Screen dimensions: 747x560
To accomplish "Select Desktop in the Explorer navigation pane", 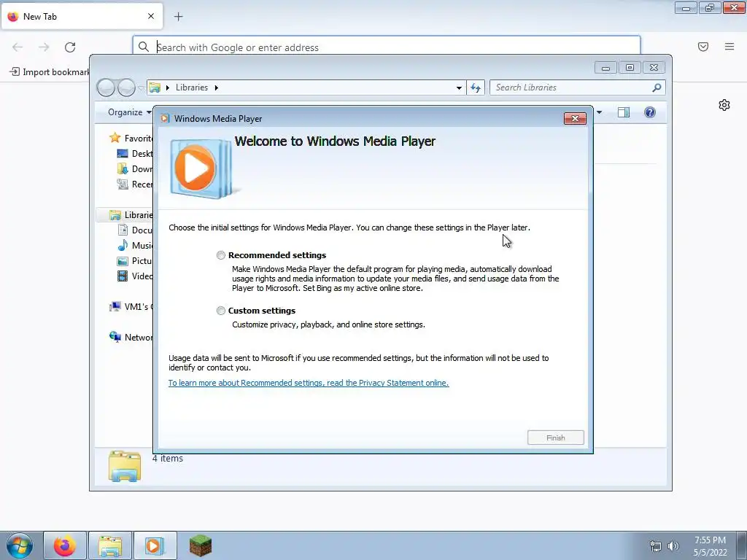I will coord(134,153).
